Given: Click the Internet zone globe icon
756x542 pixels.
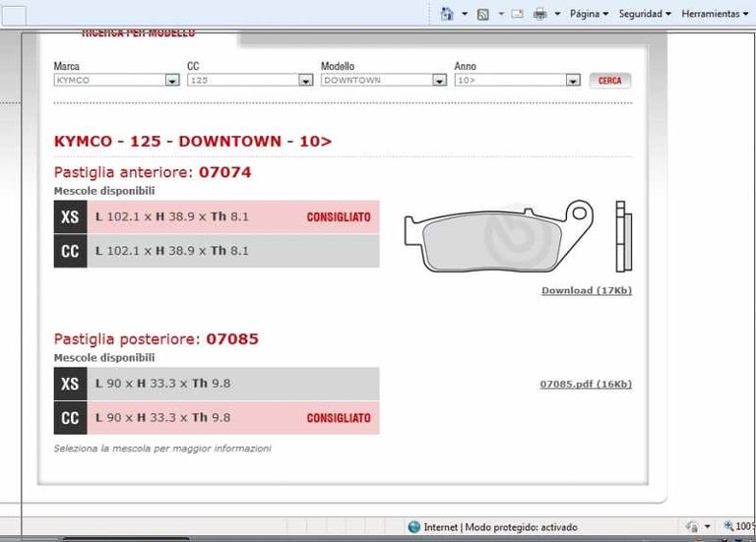Looking at the screenshot, I should (x=414, y=527).
